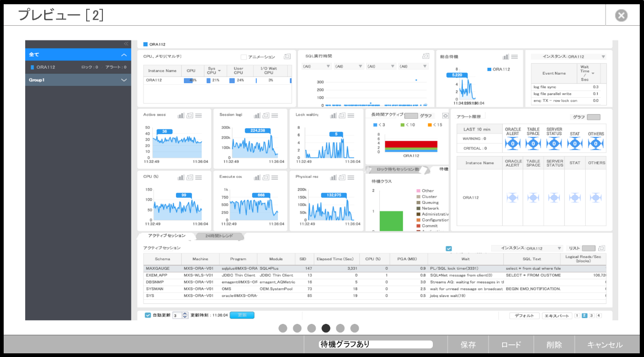Open popup icon in Session logical reads panel
Screen dimensions: 644x357
click(266, 115)
